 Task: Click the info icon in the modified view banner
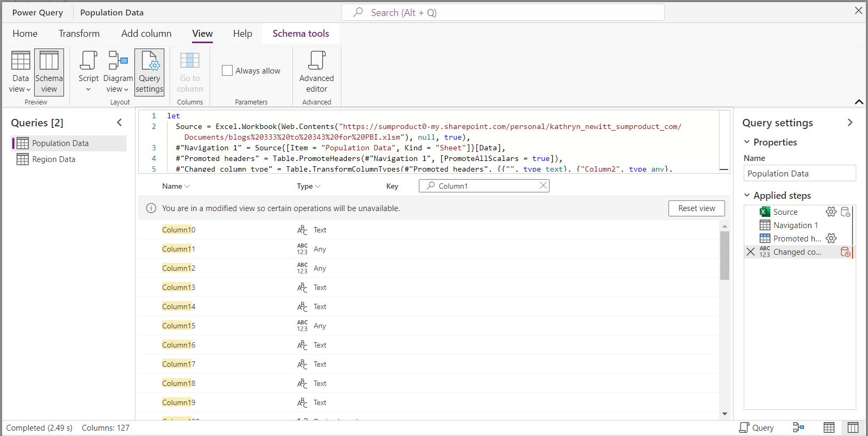pos(151,208)
